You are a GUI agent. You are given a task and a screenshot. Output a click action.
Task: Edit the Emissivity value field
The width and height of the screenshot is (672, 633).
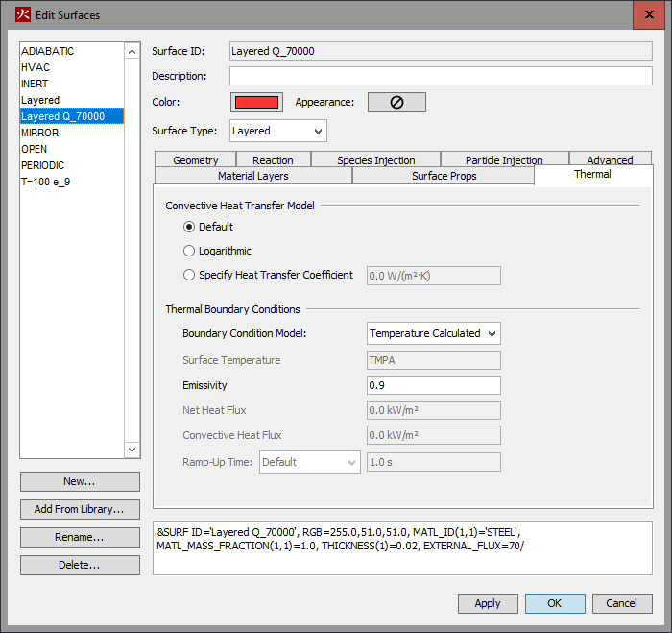point(433,385)
